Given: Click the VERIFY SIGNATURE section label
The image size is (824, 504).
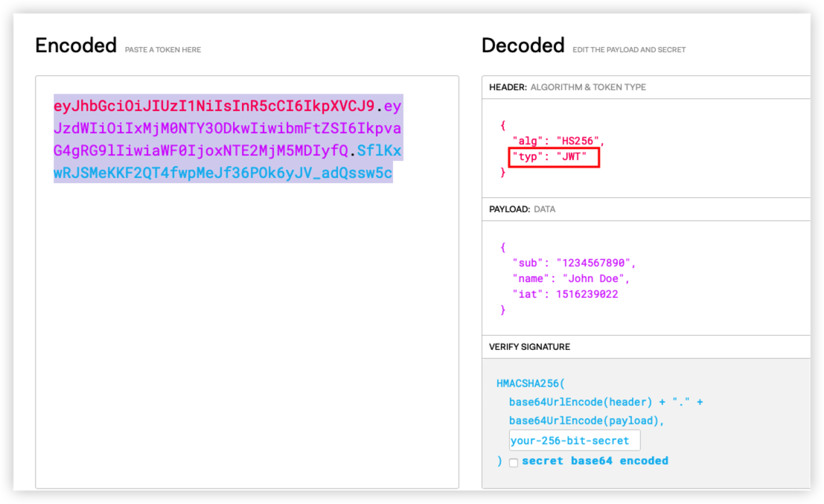Looking at the screenshot, I should click(529, 347).
